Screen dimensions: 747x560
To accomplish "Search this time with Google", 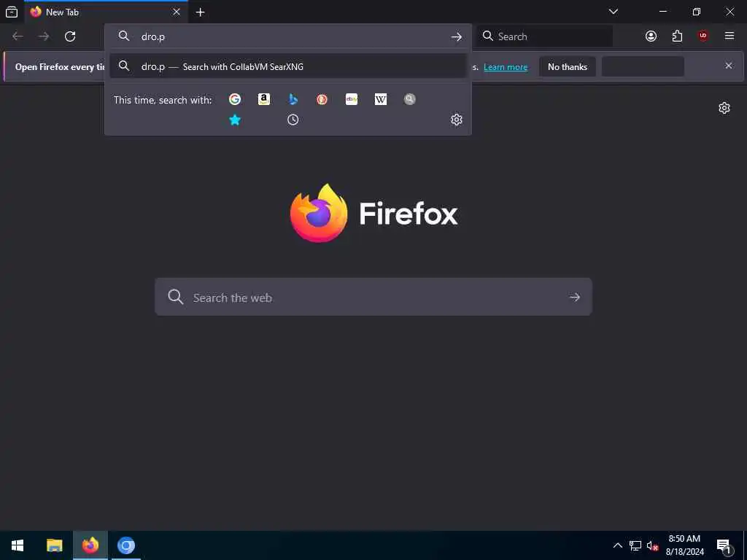I will click(234, 99).
